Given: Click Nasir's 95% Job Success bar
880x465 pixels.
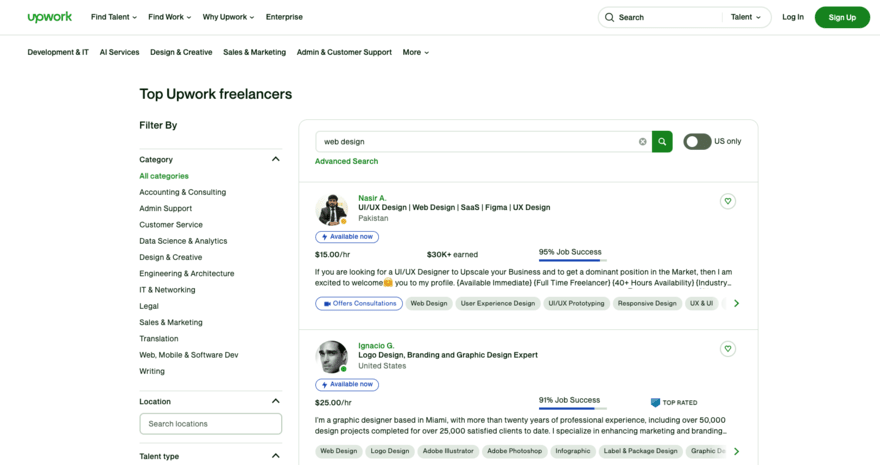Looking at the screenshot, I should tap(572, 260).
